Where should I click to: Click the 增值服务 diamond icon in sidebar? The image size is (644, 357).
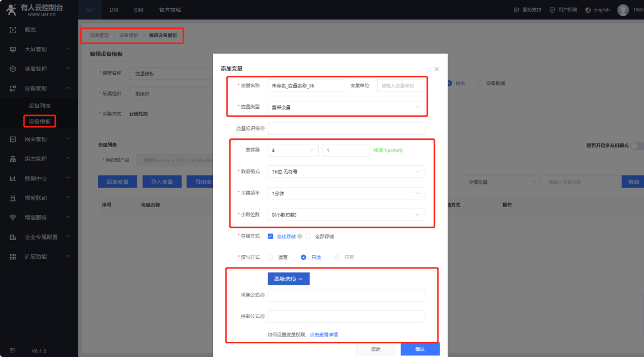13,217
